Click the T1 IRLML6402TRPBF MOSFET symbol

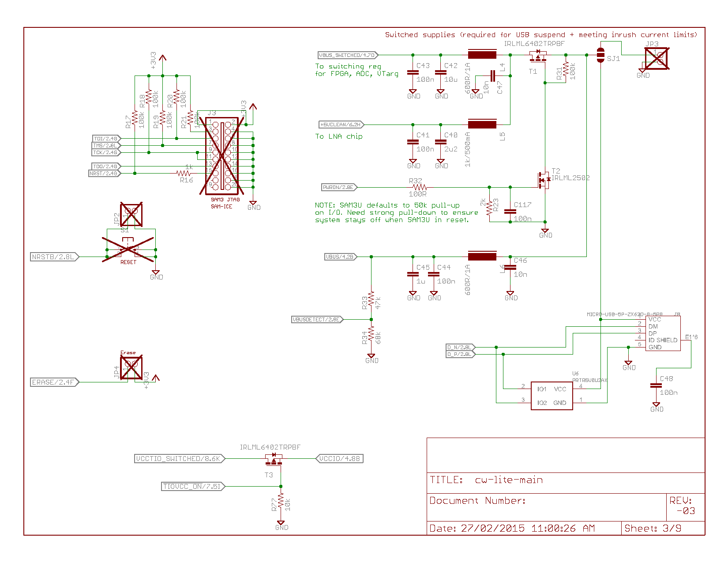click(x=538, y=56)
